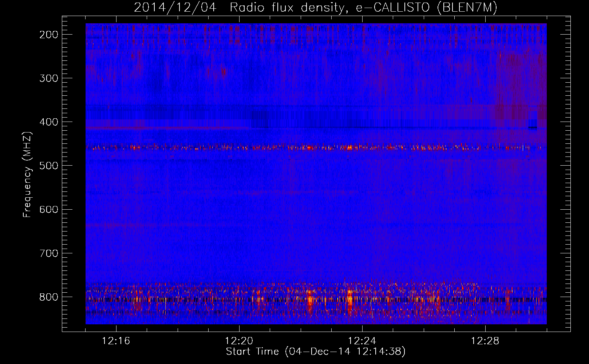Click the 12:28 time tick label
589x364 pixels.
[x=485, y=341]
